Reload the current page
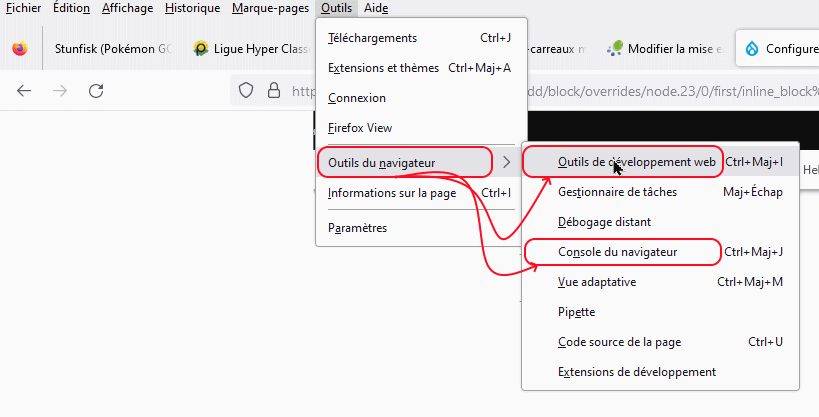The width and height of the screenshot is (819, 417). 96,91
